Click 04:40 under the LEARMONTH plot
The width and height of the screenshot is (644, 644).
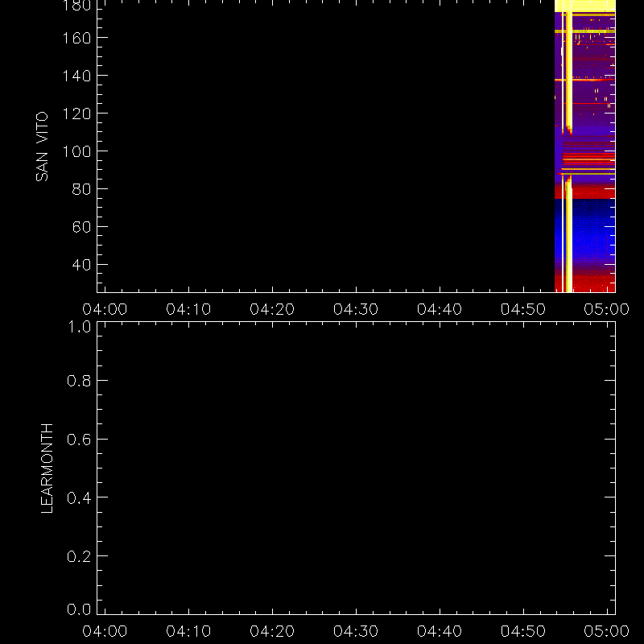pos(440,631)
